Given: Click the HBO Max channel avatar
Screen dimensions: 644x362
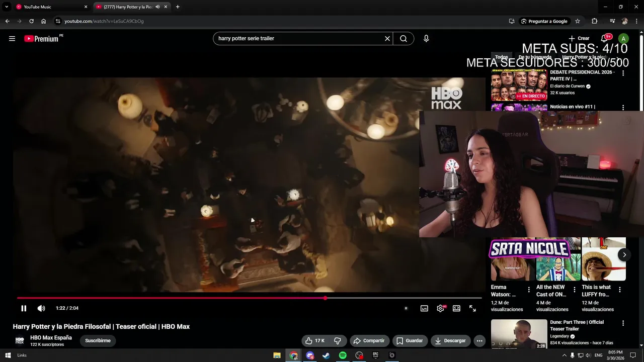Looking at the screenshot, I should click(20, 340).
